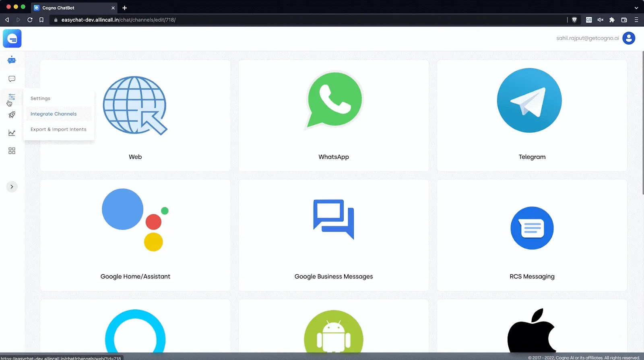Viewport: 644px width, 360px height.
Task: Open Export & Import Intents menu item
Action: pyautogui.click(x=58, y=130)
